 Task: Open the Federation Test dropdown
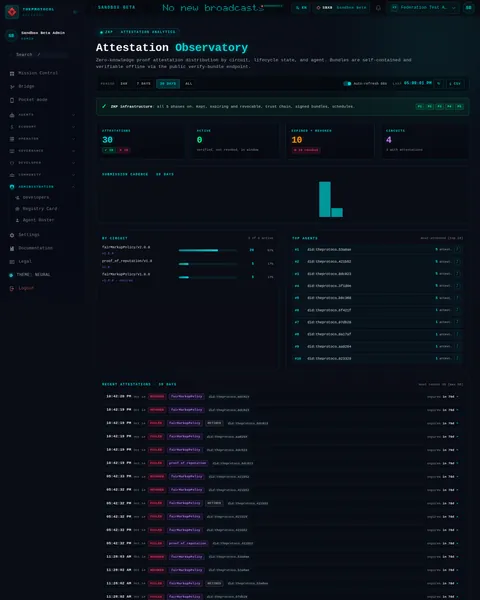tap(423, 8)
